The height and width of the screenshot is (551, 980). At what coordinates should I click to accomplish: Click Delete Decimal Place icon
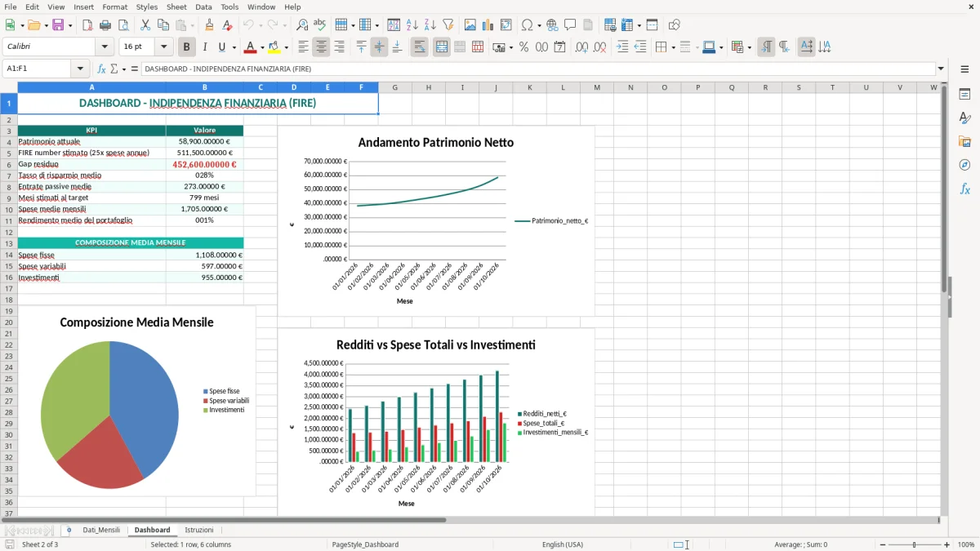(x=600, y=47)
